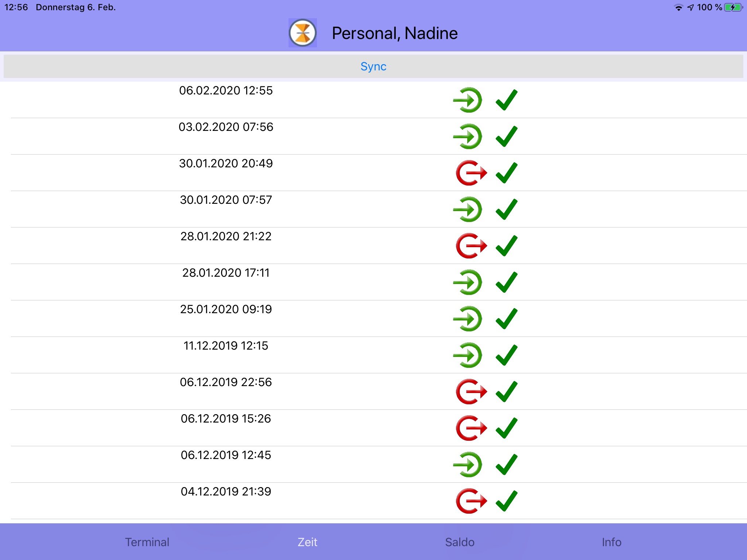Click green checkmark for 06.12.2019 12:45
Screen dimensions: 747x560
click(507, 464)
